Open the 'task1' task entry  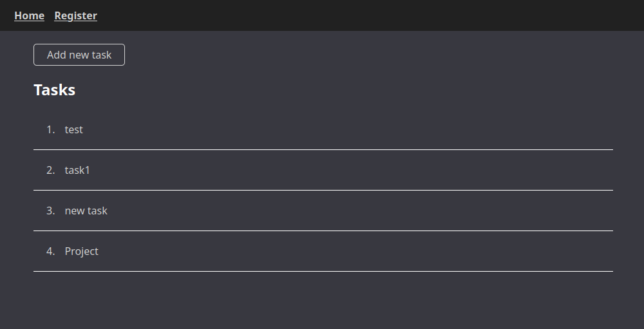77,170
